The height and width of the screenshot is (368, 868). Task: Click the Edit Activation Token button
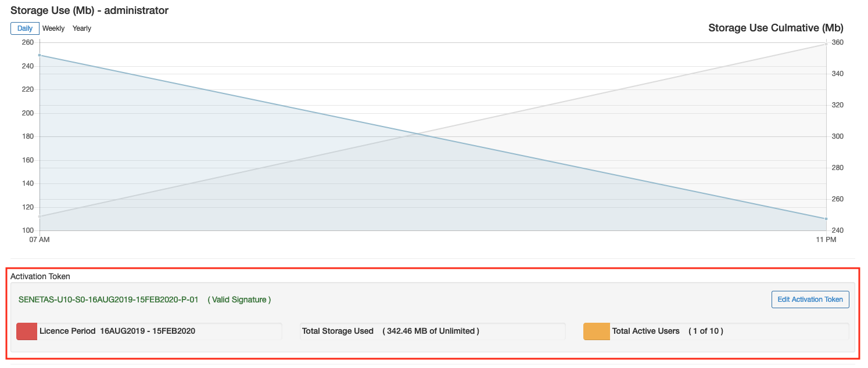click(810, 300)
